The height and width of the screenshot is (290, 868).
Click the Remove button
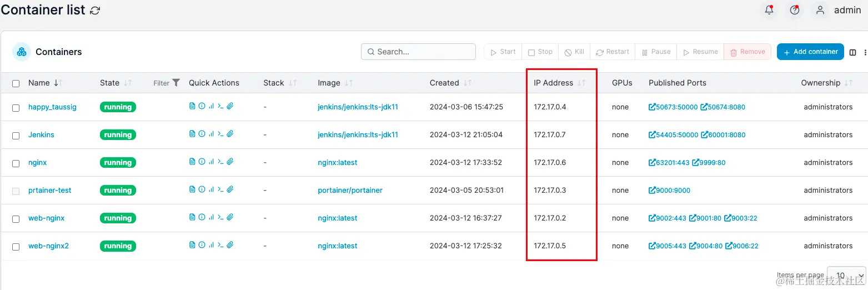coord(747,52)
